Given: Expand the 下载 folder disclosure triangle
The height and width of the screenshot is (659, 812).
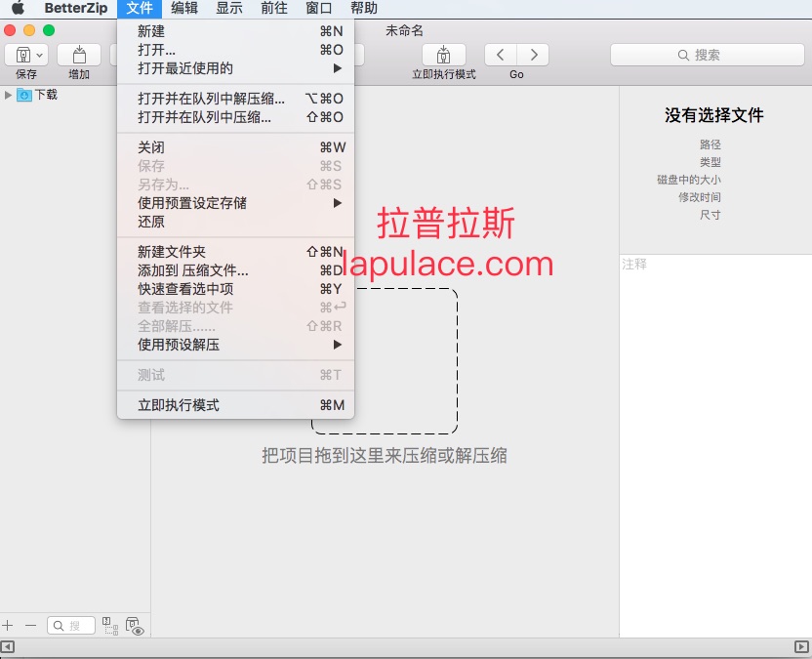Looking at the screenshot, I should 8,95.
